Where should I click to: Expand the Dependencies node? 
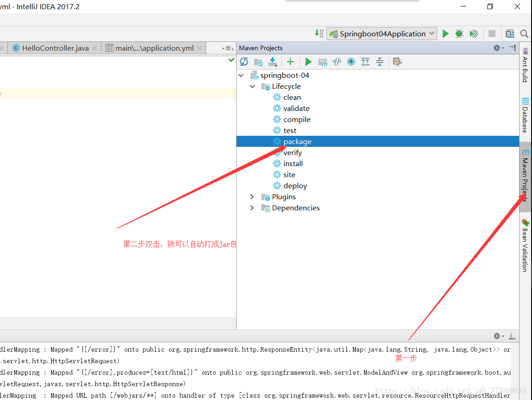click(252, 208)
